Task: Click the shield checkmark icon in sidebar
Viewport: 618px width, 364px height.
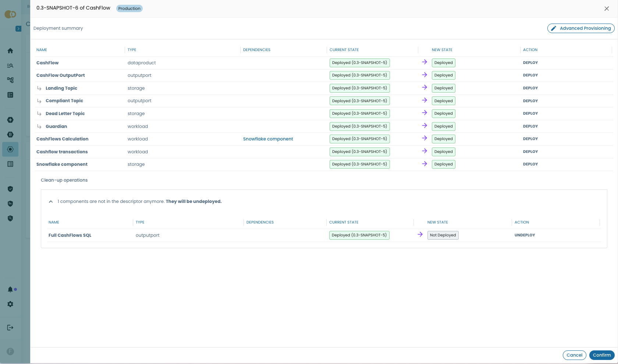Action: pos(10,189)
